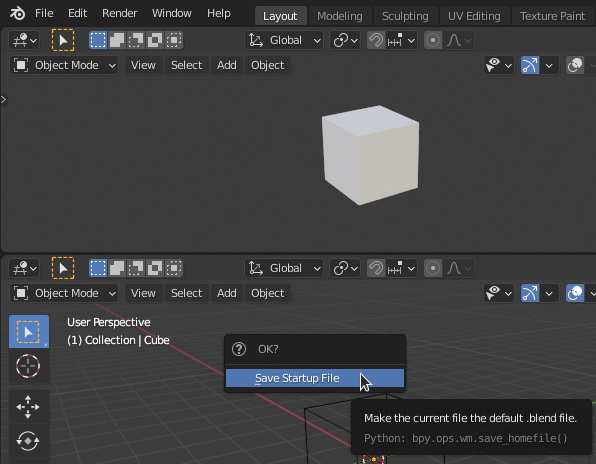This screenshot has width=596, height=464.
Task: Open the Add menu in the top viewport
Action: click(227, 65)
